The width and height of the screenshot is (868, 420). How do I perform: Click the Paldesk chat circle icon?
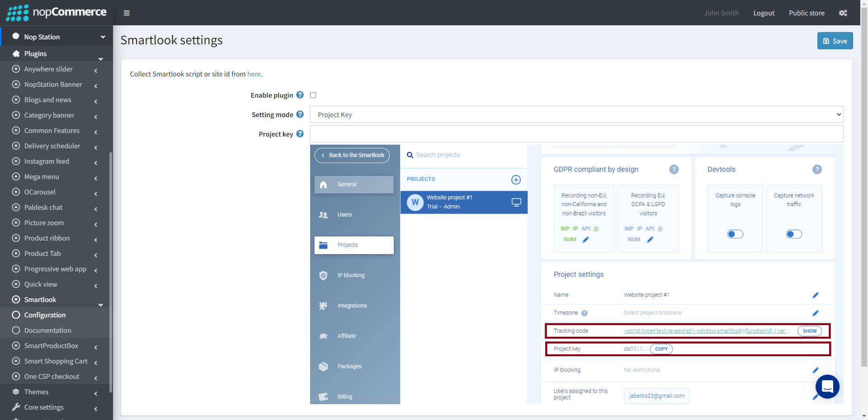[16, 207]
